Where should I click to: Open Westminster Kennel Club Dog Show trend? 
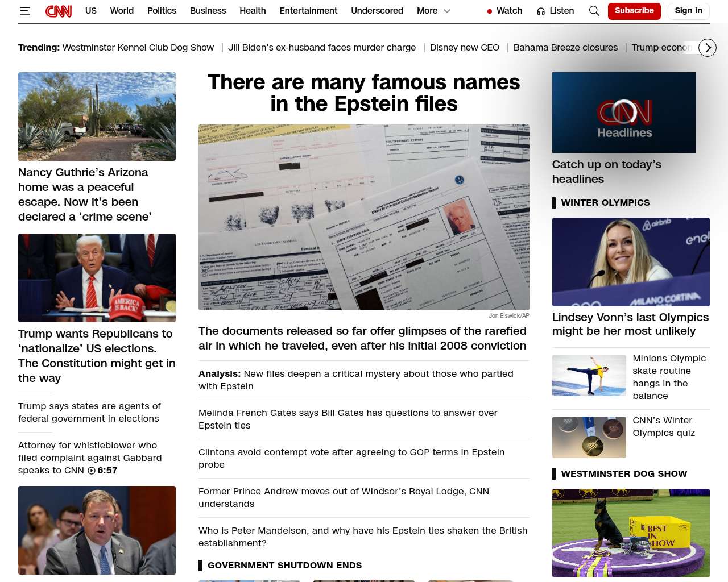138,48
